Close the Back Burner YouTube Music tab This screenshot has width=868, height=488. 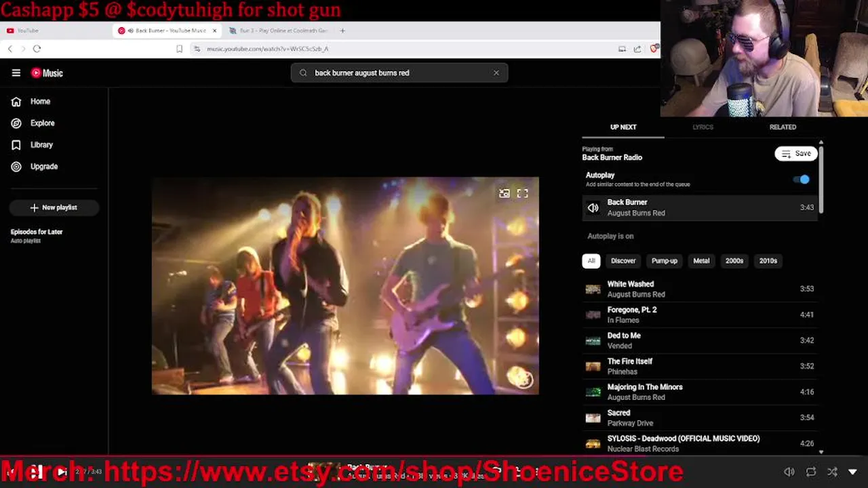[x=215, y=30]
